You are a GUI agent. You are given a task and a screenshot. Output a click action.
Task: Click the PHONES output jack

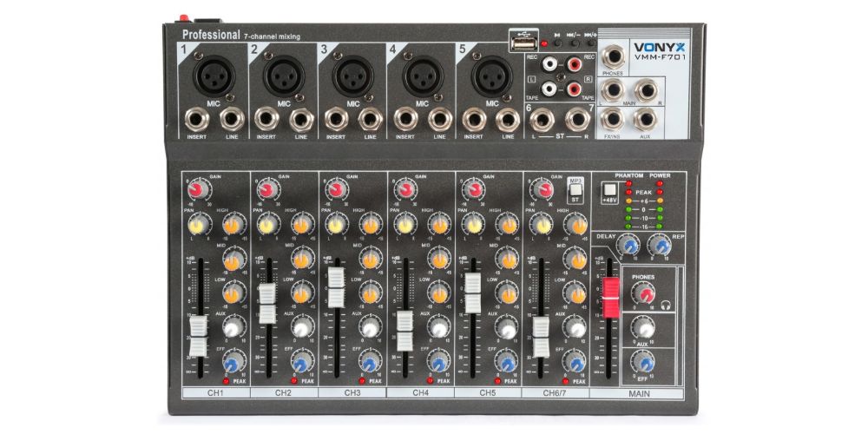[614, 56]
